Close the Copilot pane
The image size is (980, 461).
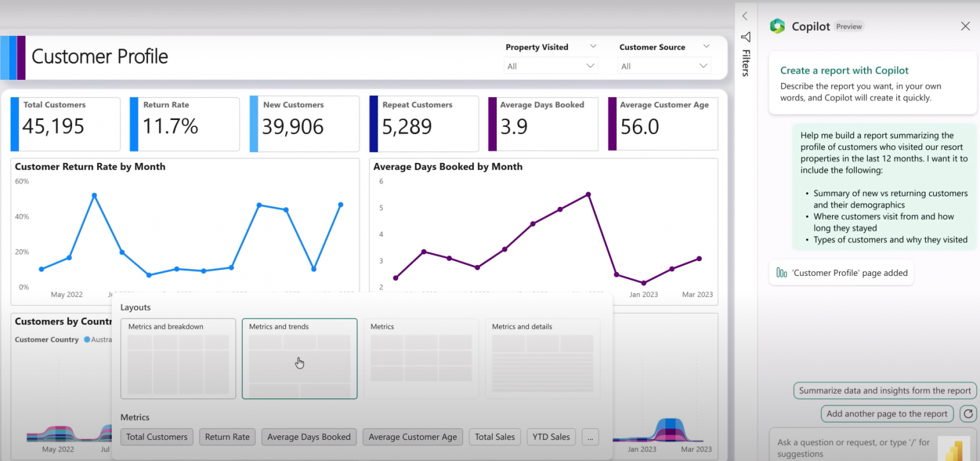965,26
